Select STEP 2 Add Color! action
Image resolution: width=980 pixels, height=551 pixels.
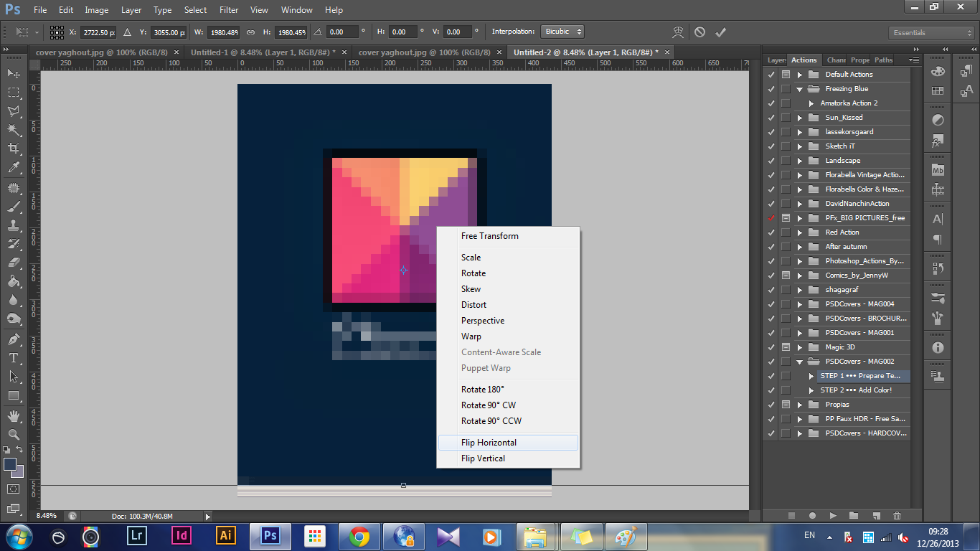pos(856,390)
